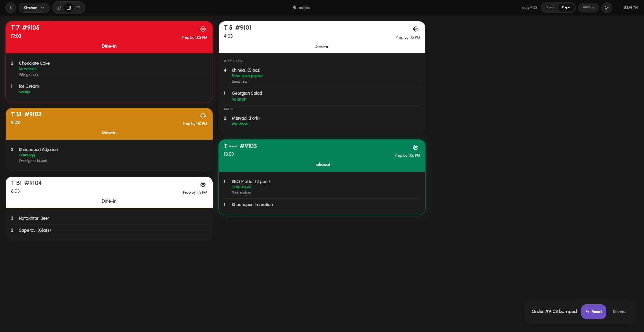The height and width of the screenshot is (332, 644).
Task: Click the 4 orders counter
Action: [301, 8]
